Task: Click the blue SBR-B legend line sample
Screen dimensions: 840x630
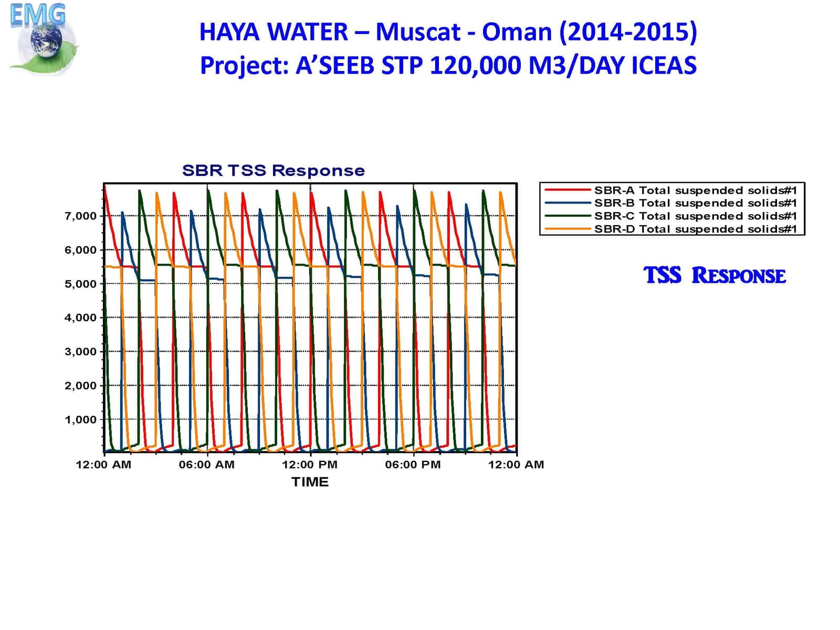Action: pyautogui.click(x=568, y=203)
